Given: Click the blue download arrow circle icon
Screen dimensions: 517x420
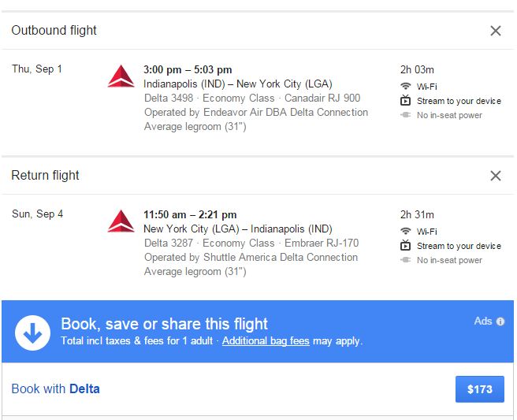Looking at the screenshot, I should coord(32,332).
